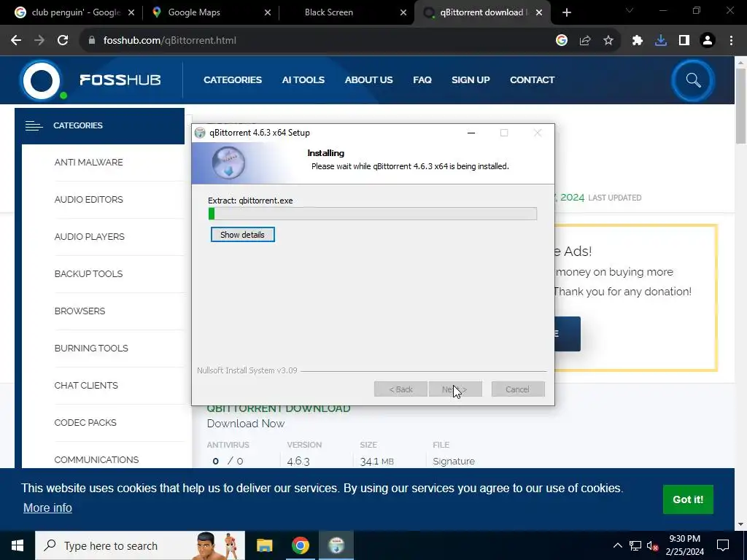Click the browser forward arrow

click(39, 41)
